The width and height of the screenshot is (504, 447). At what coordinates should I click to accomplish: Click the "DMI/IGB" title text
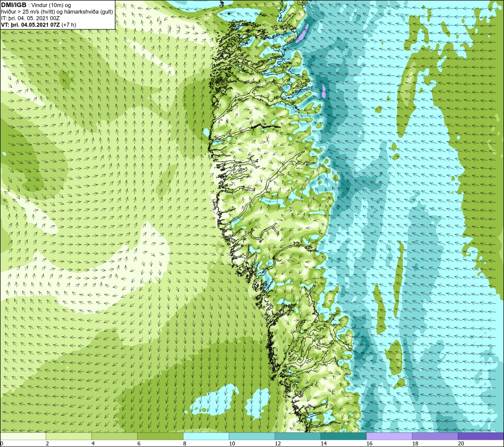coord(14,5)
